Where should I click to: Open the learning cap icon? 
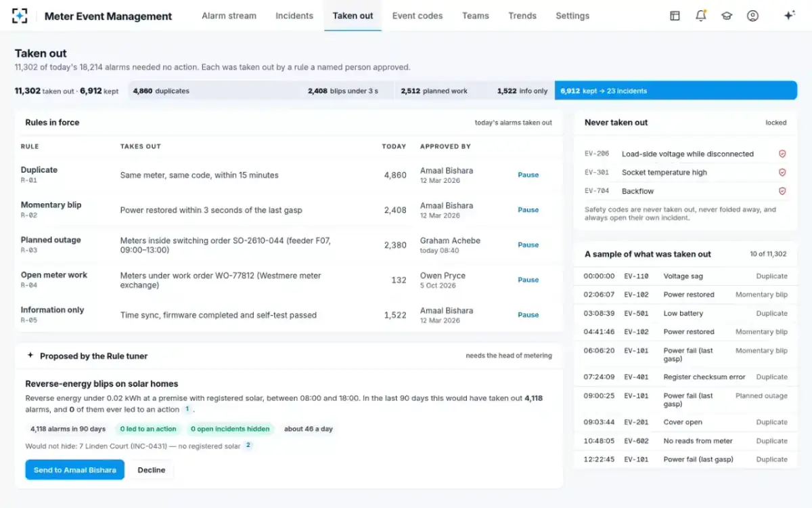coord(727,16)
